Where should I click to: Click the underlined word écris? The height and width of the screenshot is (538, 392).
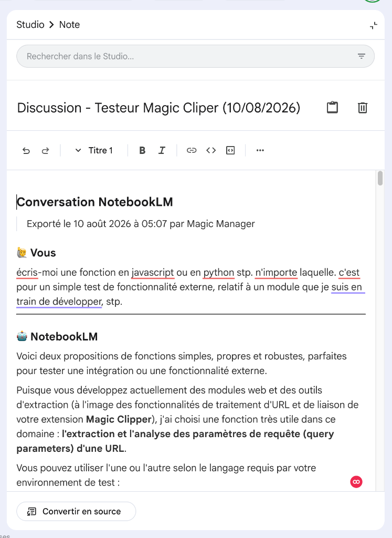pos(27,273)
